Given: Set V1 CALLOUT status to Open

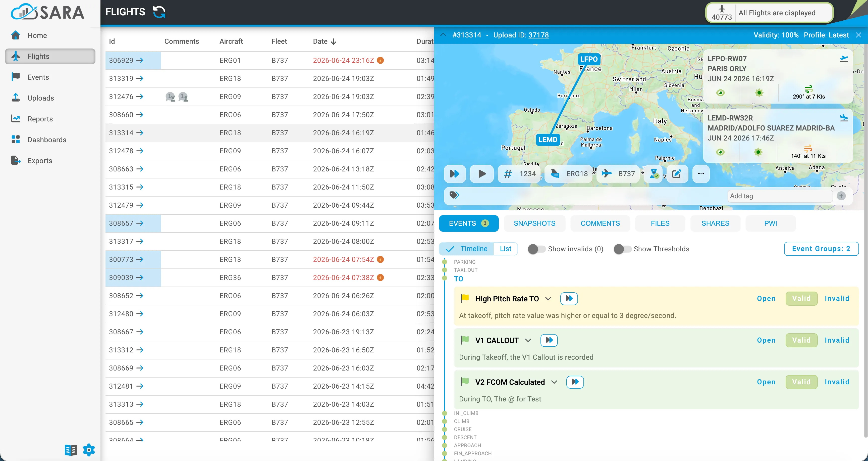Looking at the screenshot, I should click(766, 341).
